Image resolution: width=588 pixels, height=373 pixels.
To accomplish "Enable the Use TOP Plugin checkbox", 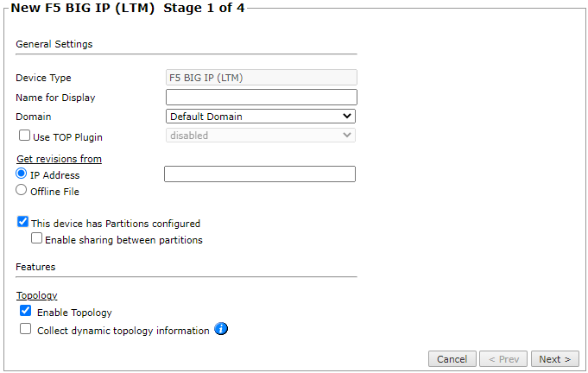I will 24,136.
